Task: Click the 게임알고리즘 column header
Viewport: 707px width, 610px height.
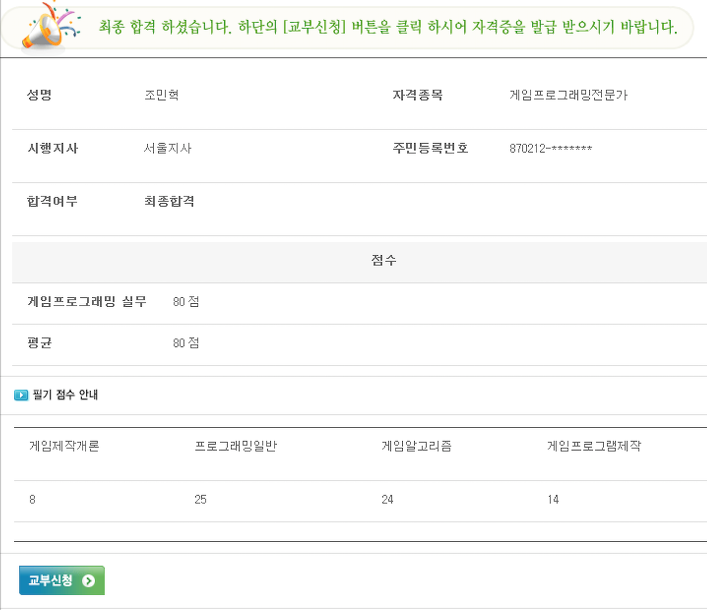Action: click(416, 446)
